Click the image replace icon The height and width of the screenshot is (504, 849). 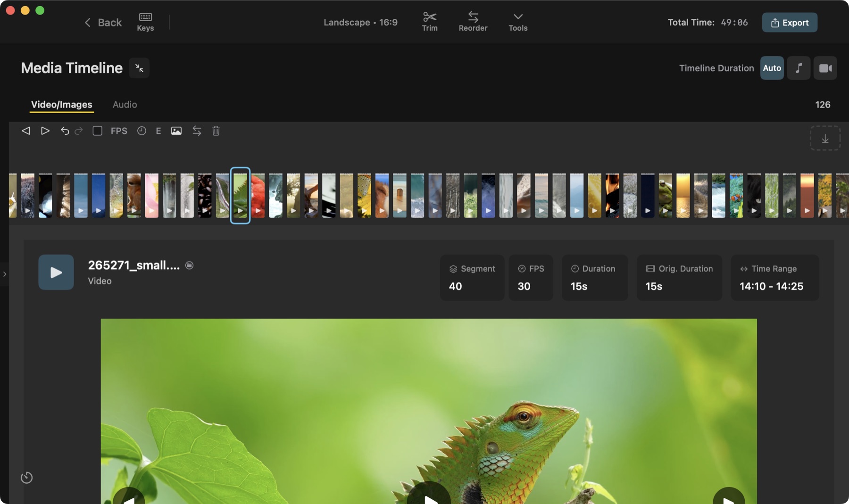tap(176, 131)
